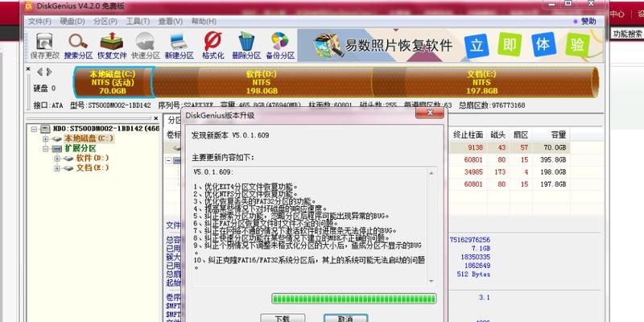Select 文档(E:) in the disk tree
This screenshot has height=322, width=644.
pos(93,168)
